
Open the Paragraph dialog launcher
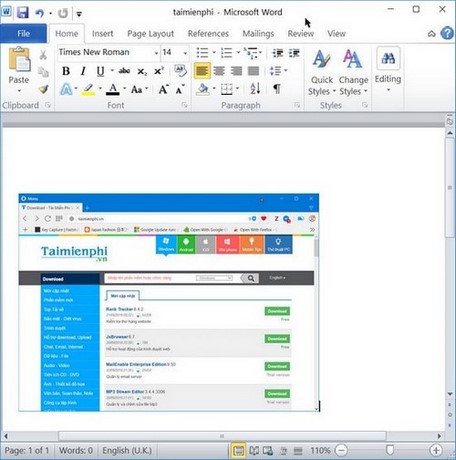click(297, 105)
